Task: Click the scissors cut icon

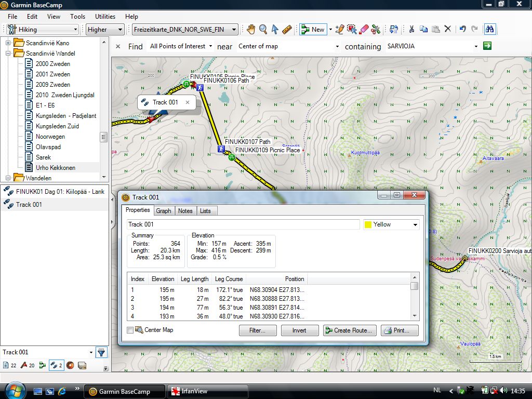Action: (x=411, y=30)
